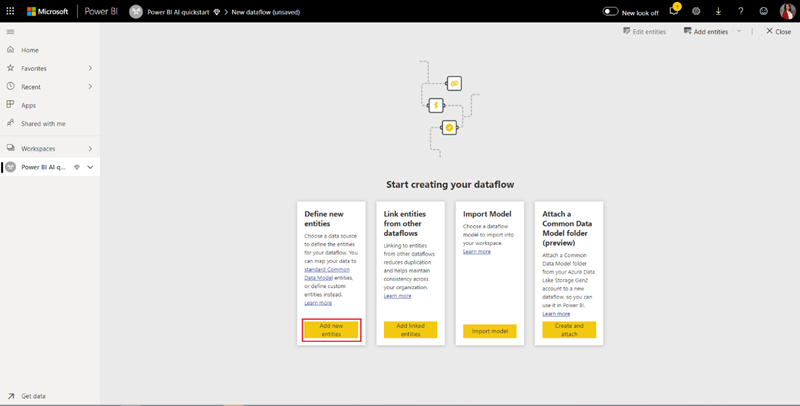Viewport: 800px width, 406px height.
Task: Go to Home in the sidebar
Action: tap(30, 50)
